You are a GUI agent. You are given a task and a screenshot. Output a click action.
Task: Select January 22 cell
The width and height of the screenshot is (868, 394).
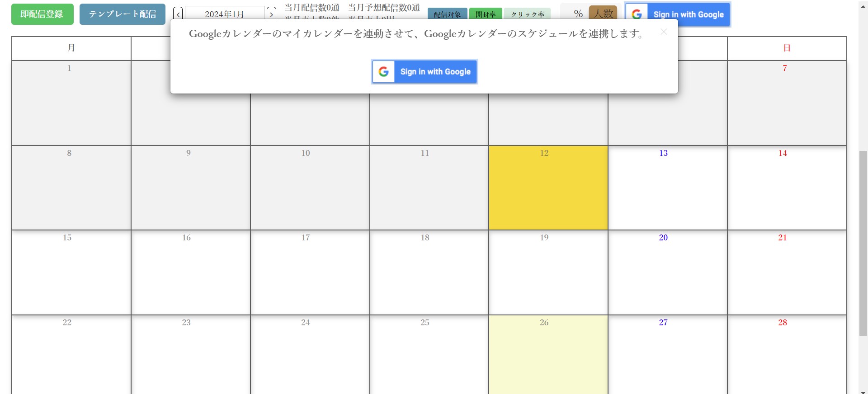71,355
